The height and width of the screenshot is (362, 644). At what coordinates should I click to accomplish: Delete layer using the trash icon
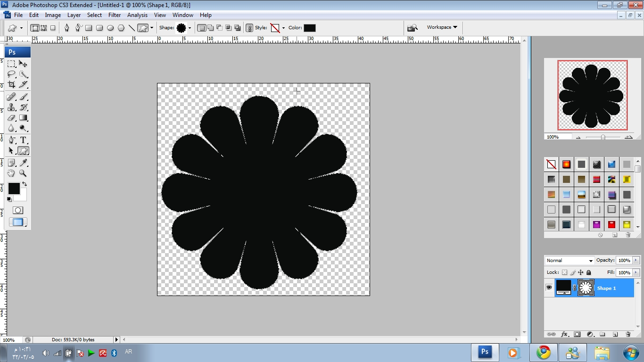tap(628, 334)
